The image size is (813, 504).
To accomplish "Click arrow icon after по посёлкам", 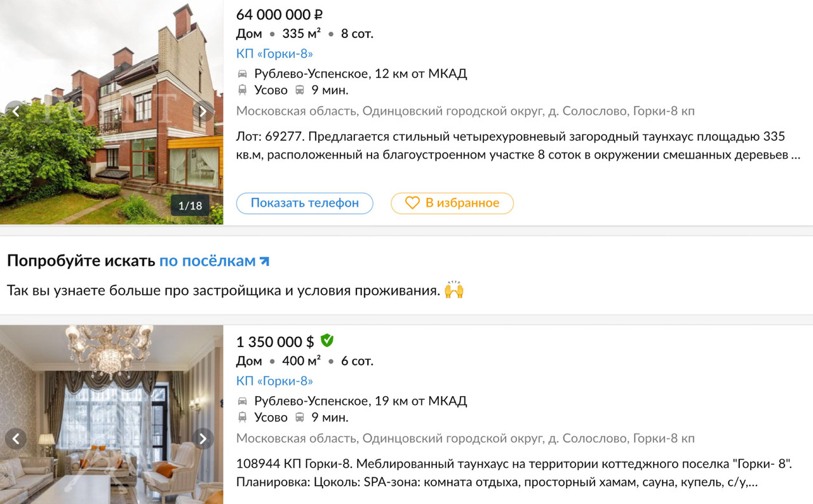I will tap(265, 261).
